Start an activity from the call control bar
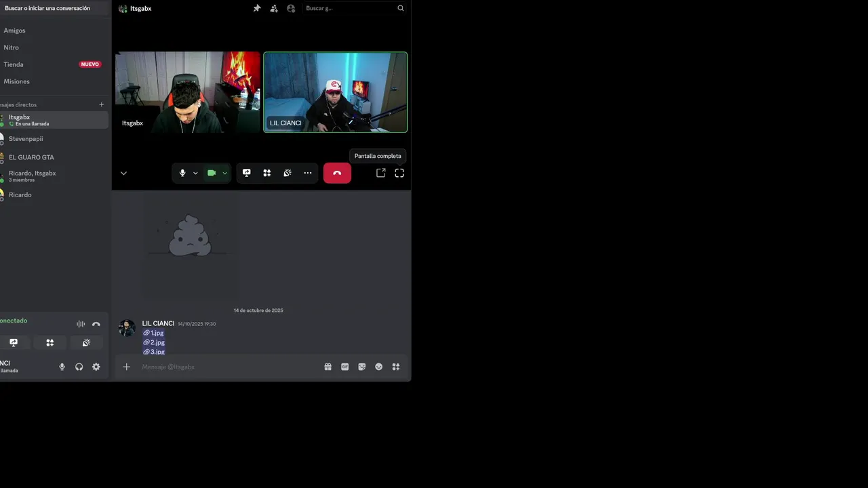Screen dimensions: 868x488 pyautogui.click(x=267, y=173)
